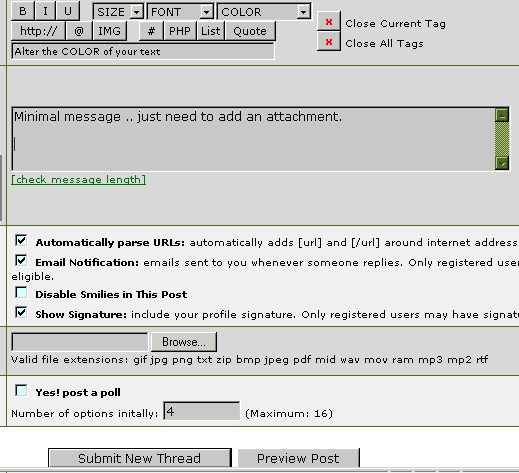
Task: Insert a Quote tag
Action: [x=250, y=31]
